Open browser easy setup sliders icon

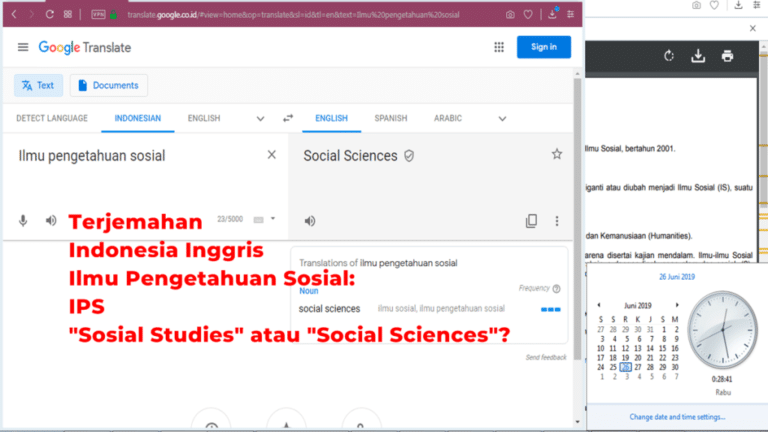point(571,15)
